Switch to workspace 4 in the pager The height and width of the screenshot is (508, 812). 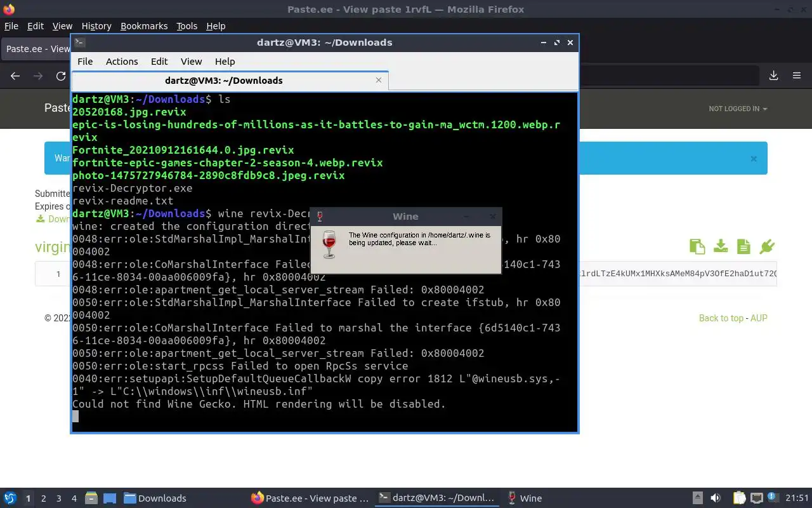point(74,498)
